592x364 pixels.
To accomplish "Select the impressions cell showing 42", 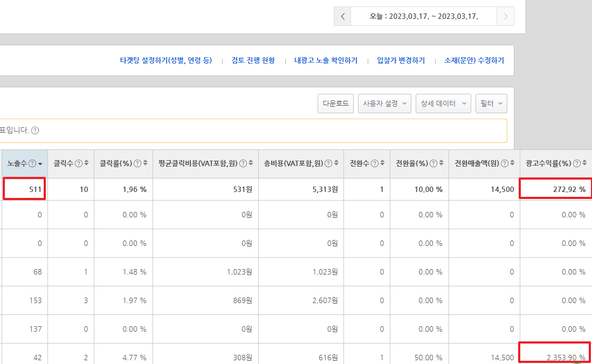I will tap(37, 358).
